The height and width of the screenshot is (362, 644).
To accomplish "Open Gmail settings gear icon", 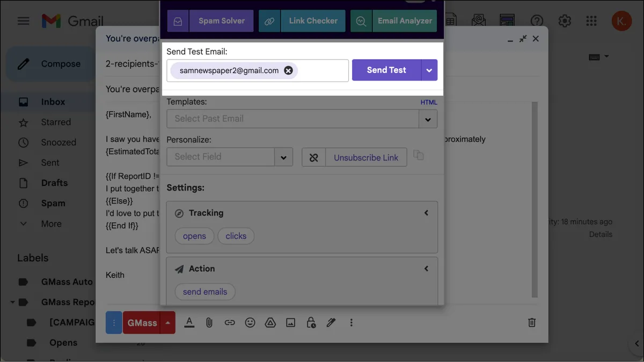I will 565,21.
